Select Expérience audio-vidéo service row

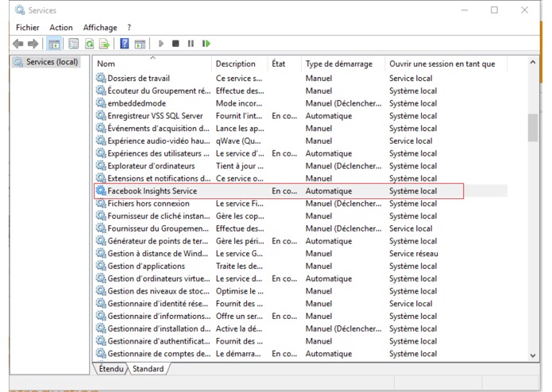pyautogui.click(x=158, y=141)
